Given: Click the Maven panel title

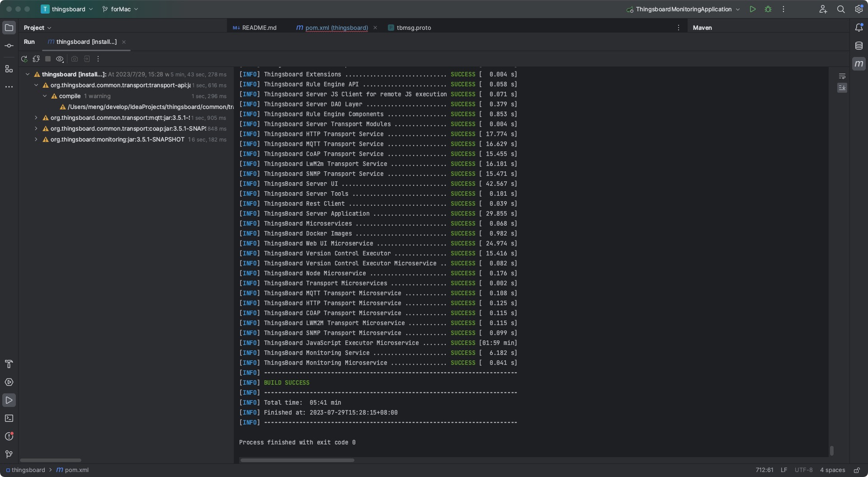Looking at the screenshot, I should (x=702, y=28).
